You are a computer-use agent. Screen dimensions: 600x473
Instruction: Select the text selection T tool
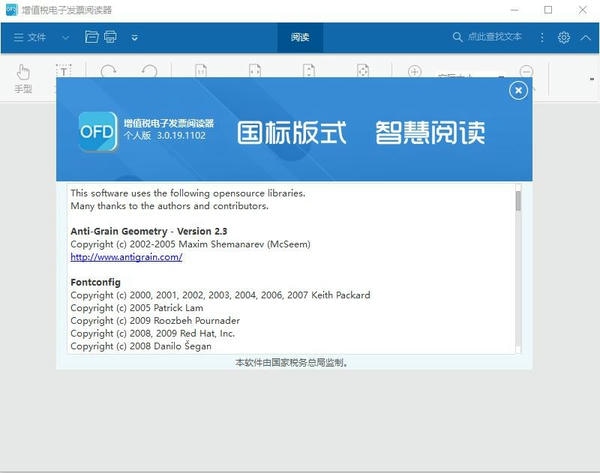coord(64,71)
